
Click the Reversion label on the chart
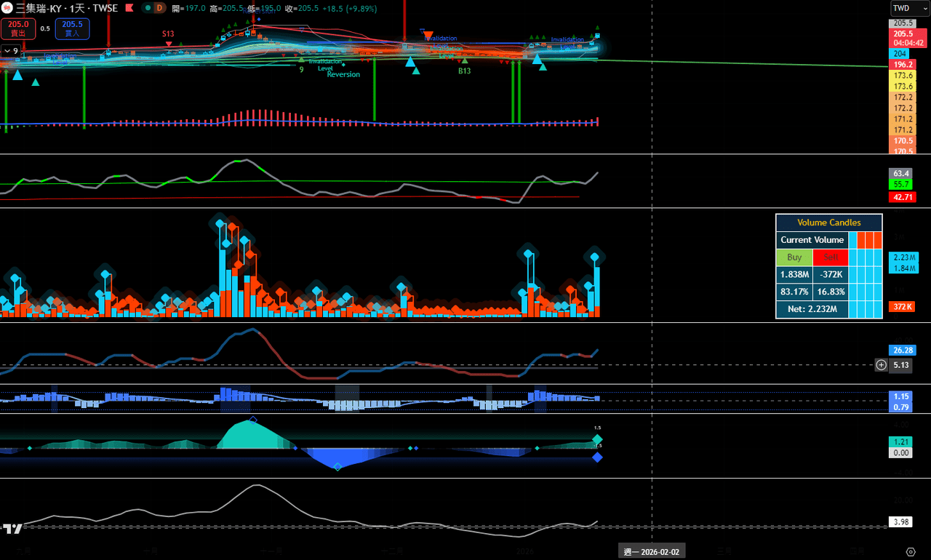[343, 74]
